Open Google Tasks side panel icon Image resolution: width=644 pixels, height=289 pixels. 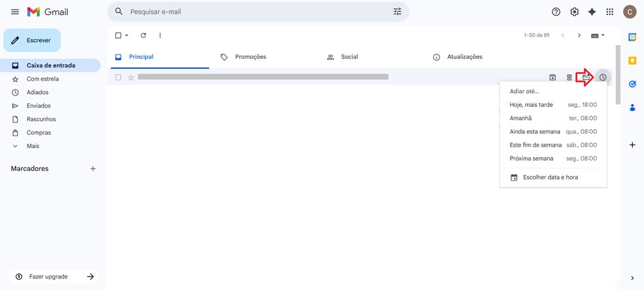(x=632, y=84)
